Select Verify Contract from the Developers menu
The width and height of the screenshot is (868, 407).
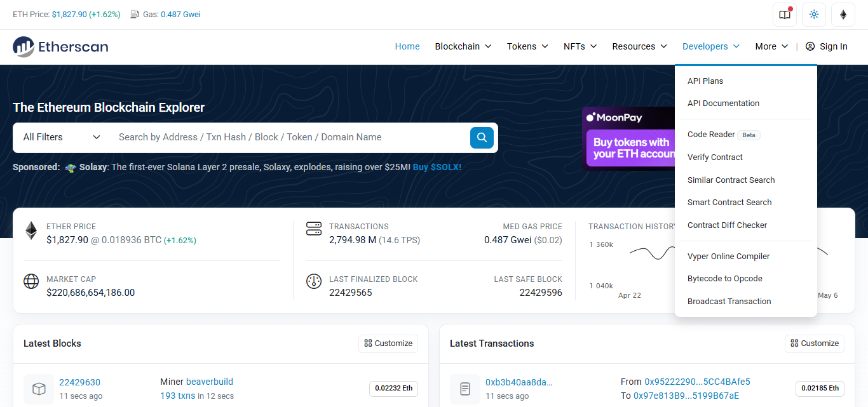coord(714,157)
